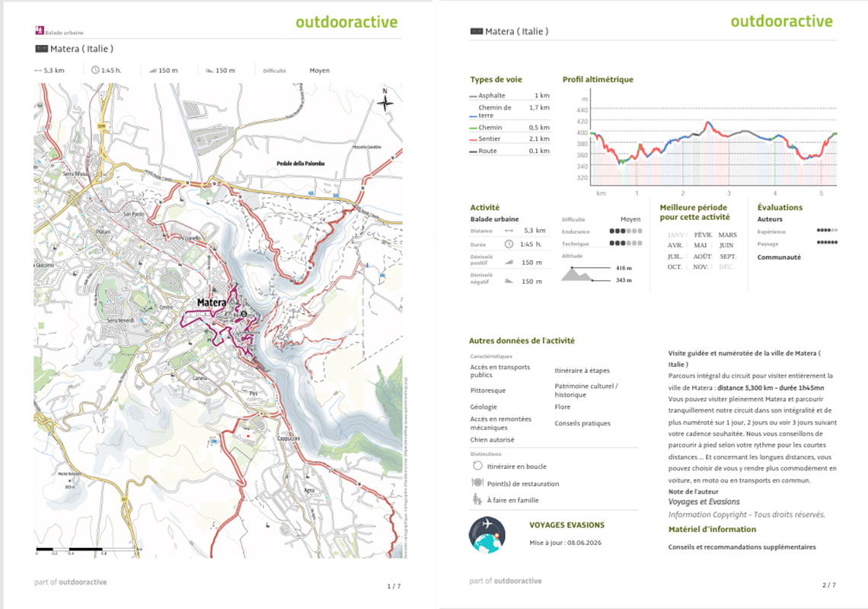Click the VOYAGES EVASIONS author name
The image size is (868, 609).
(566, 525)
